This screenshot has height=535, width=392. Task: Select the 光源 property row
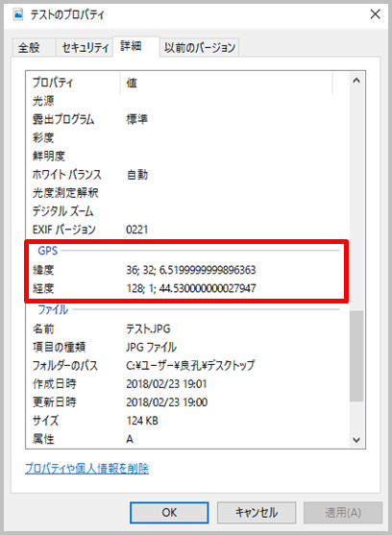(187, 101)
